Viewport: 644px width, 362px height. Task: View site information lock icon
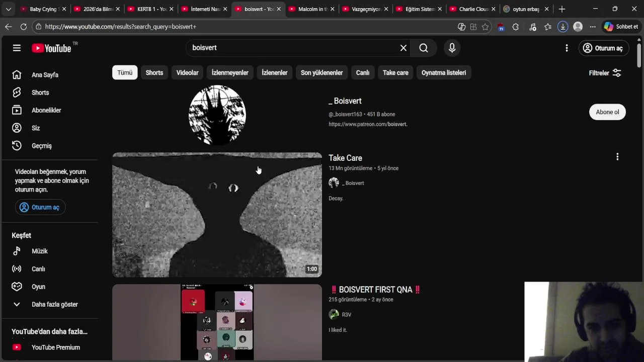click(38, 27)
